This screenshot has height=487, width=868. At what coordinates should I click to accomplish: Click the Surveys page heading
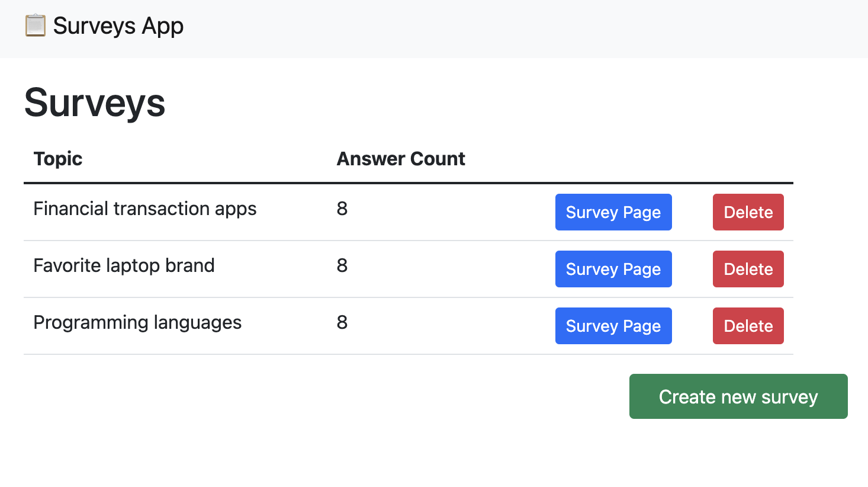[94, 102]
